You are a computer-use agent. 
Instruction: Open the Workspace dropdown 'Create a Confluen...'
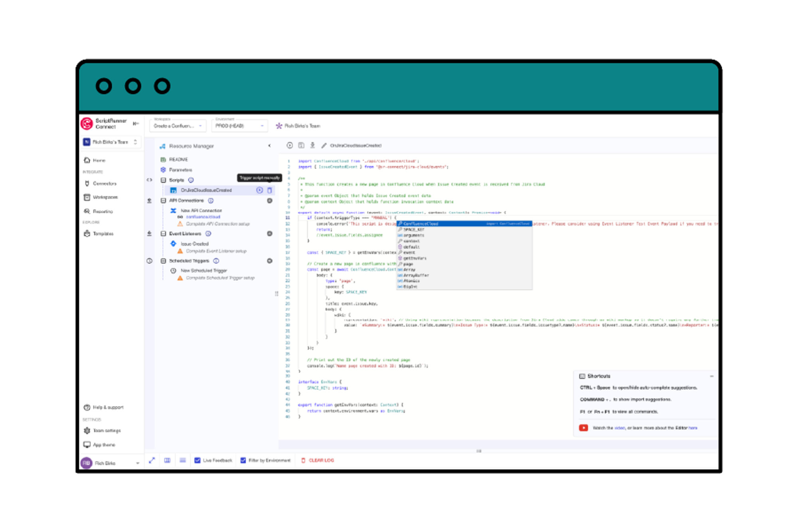tap(178, 126)
